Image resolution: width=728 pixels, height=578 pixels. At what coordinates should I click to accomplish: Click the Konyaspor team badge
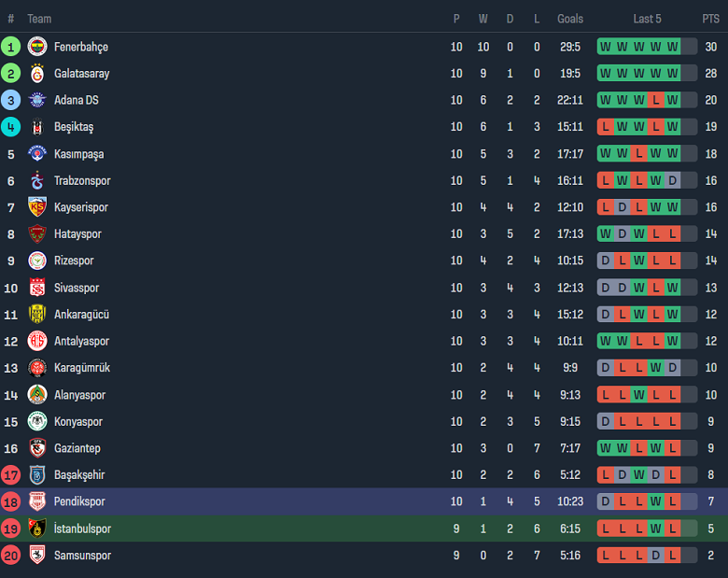tap(37, 421)
